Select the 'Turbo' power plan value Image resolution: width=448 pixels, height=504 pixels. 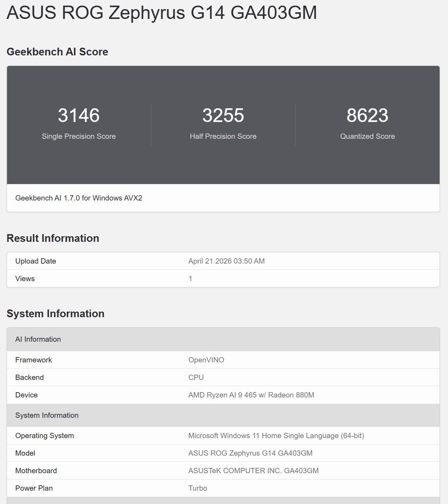tap(198, 488)
